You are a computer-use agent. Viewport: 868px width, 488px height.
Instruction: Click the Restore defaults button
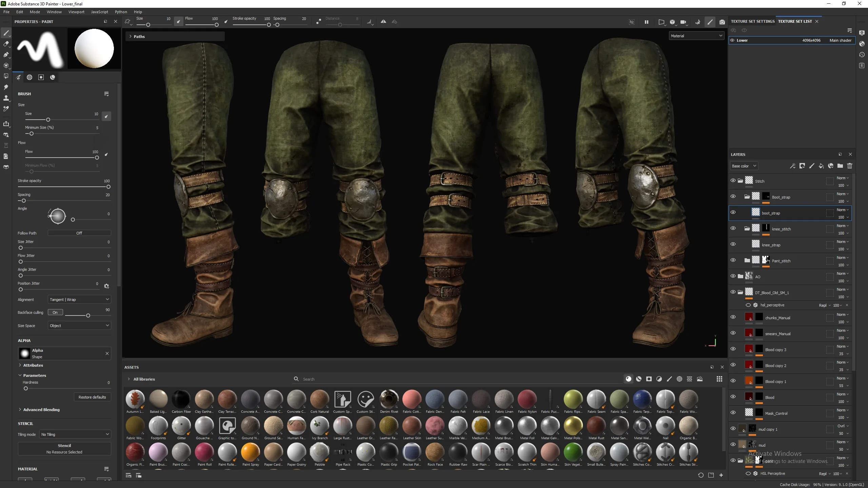point(92,397)
